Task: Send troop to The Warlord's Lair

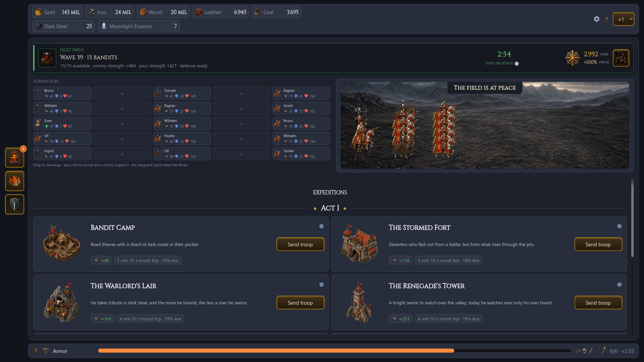Action: [x=300, y=303]
